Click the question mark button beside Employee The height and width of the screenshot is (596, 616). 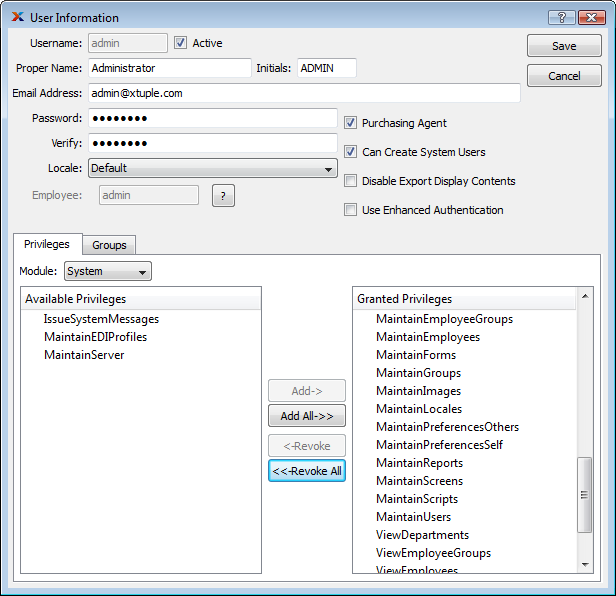coord(223,196)
